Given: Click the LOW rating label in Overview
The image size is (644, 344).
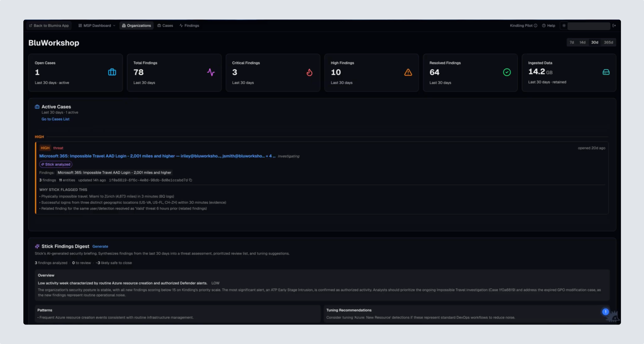Looking at the screenshot, I should (x=215, y=283).
